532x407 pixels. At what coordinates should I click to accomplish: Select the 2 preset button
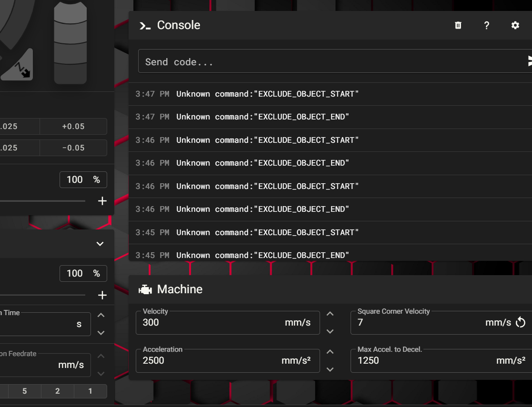coord(57,391)
